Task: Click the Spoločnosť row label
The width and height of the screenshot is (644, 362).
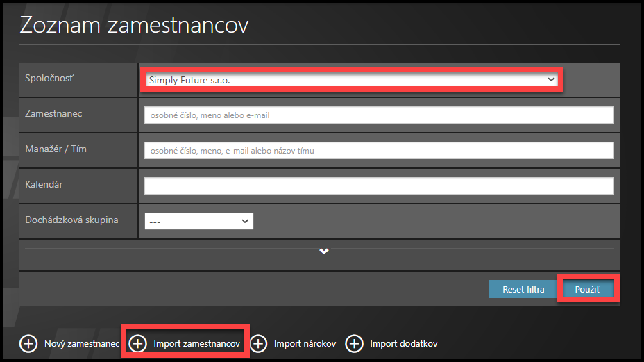Action: click(x=49, y=78)
